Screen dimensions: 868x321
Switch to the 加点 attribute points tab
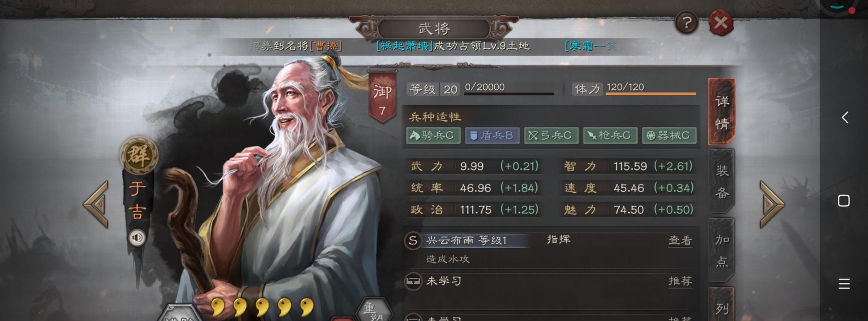tap(722, 250)
